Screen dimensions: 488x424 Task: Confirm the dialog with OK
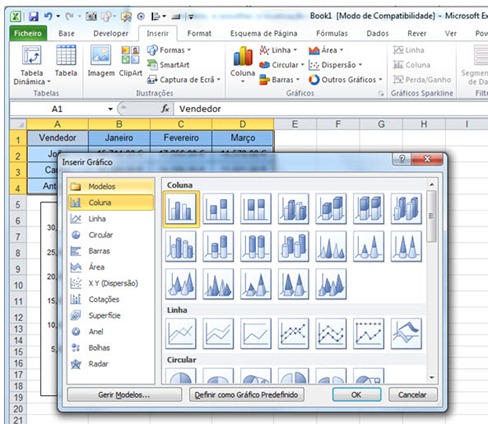coord(356,395)
